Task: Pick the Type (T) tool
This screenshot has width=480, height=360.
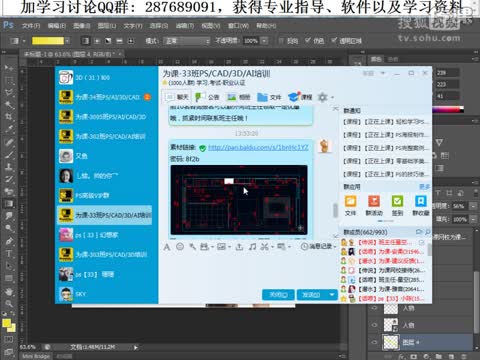Action: pyautogui.click(x=9, y=253)
